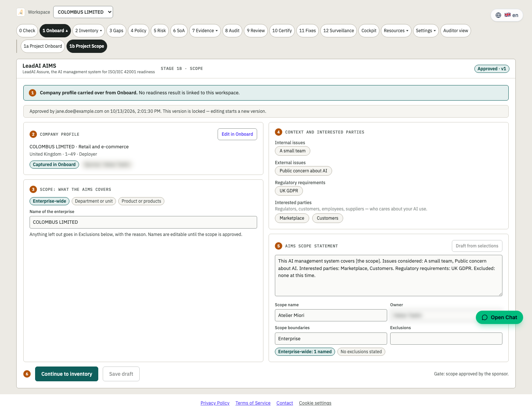Select the Product or products scope option
Viewport: 532px width, 412px height.
tap(141, 201)
